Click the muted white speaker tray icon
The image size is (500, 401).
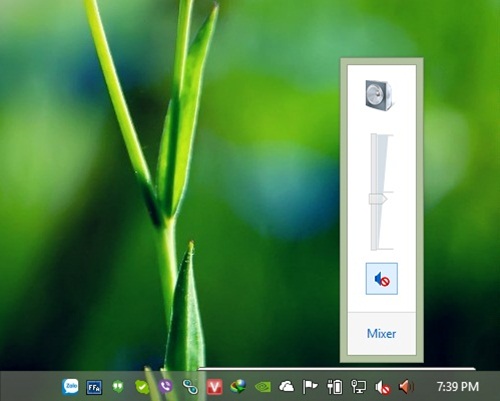[383, 387]
